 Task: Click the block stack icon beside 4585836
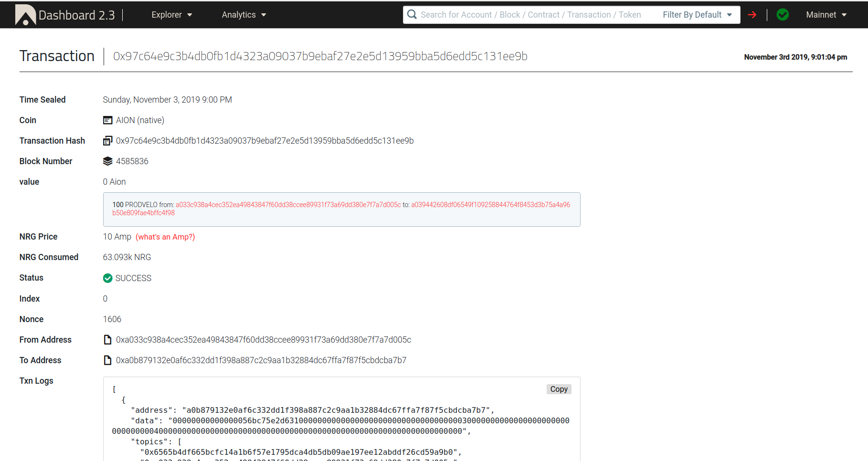[x=107, y=161]
